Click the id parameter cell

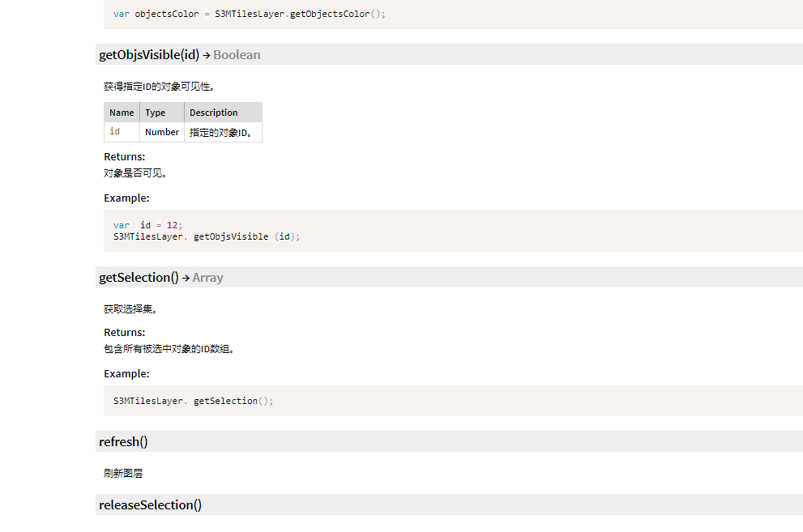[122, 132]
